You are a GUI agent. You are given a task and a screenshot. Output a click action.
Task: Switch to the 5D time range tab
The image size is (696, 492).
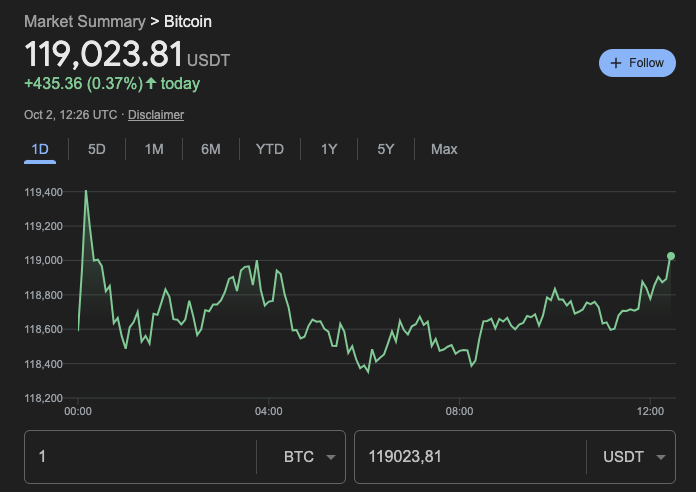tap(97, 149)
